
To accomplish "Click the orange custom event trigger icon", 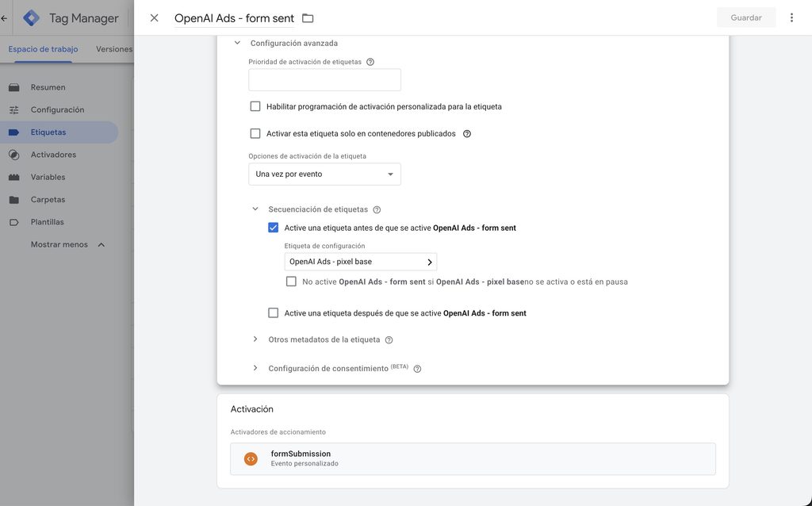I will [251, 459].
